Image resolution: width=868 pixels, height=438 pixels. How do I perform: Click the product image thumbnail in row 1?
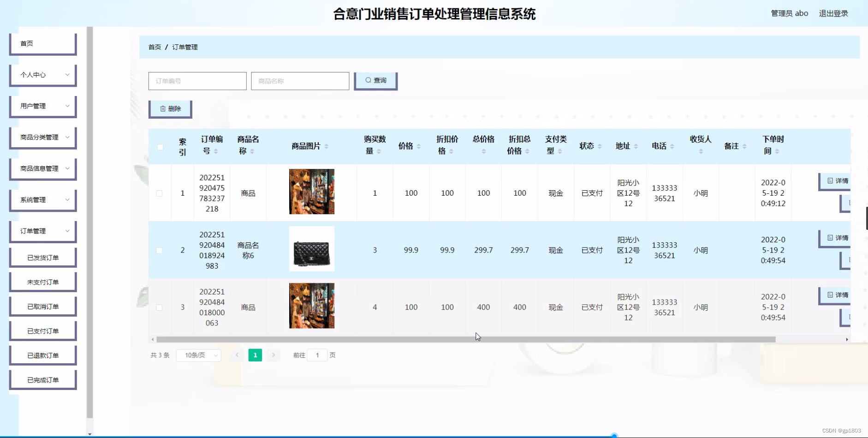pyautogui.click(x=312, y=192)
